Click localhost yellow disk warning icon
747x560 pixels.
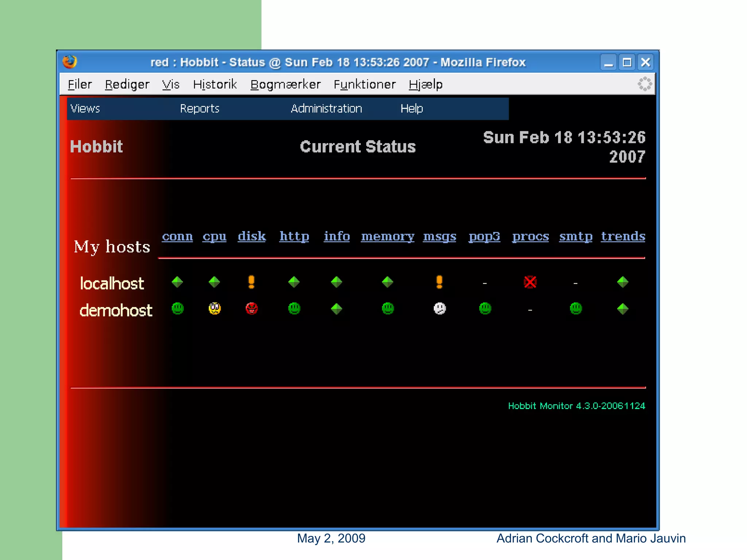251,282
